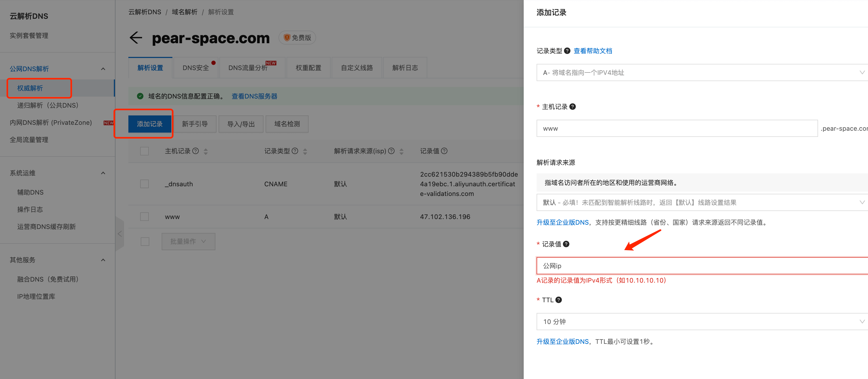868x379 pixels.
Task: Open the 记录类型 dropdown showing A record
Action: click(x=702, y=72)
